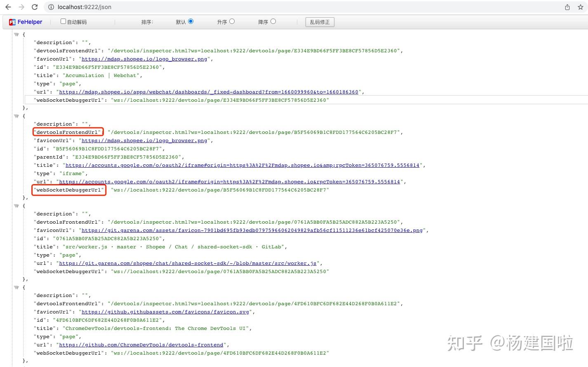Enable the 自动解码 checkbox

tap(63, 21)
